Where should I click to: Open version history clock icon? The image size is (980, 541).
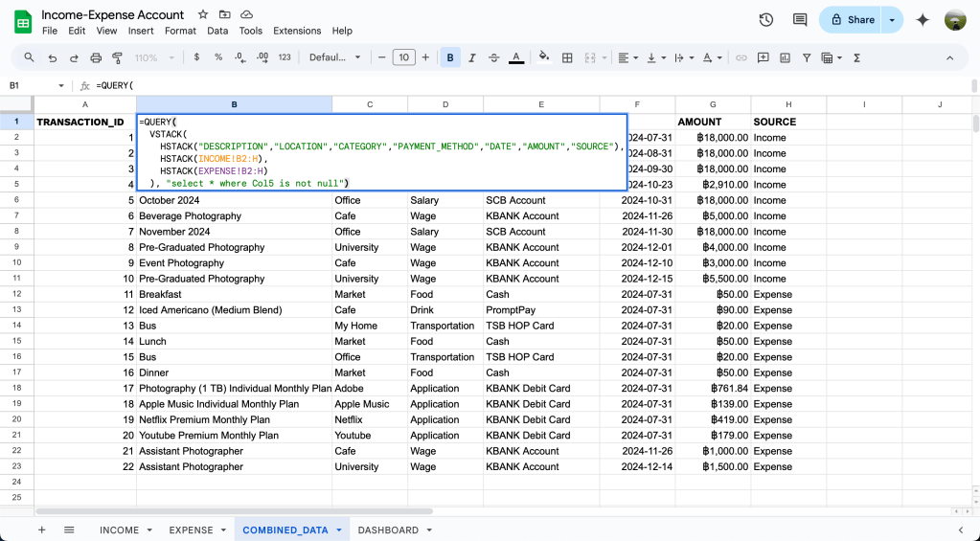click(766, 19)
